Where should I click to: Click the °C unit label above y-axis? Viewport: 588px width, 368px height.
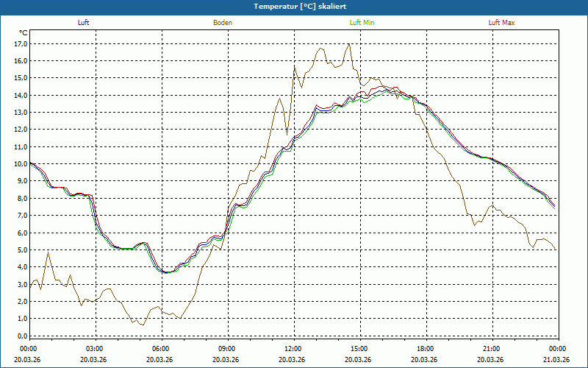pyautogui.click(x=24, y=33)
